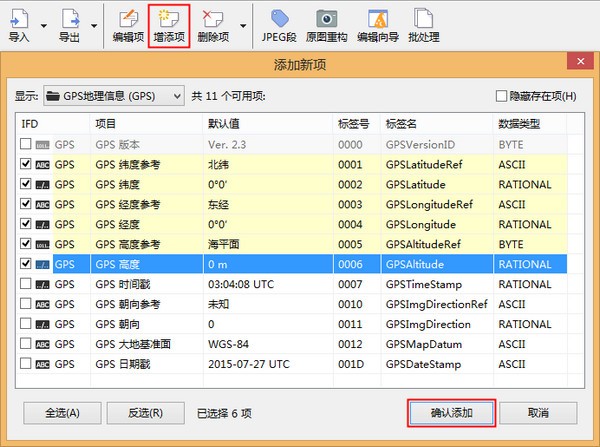Click the ABC type icon in GPS 朝向参考 row

[42, 305]
